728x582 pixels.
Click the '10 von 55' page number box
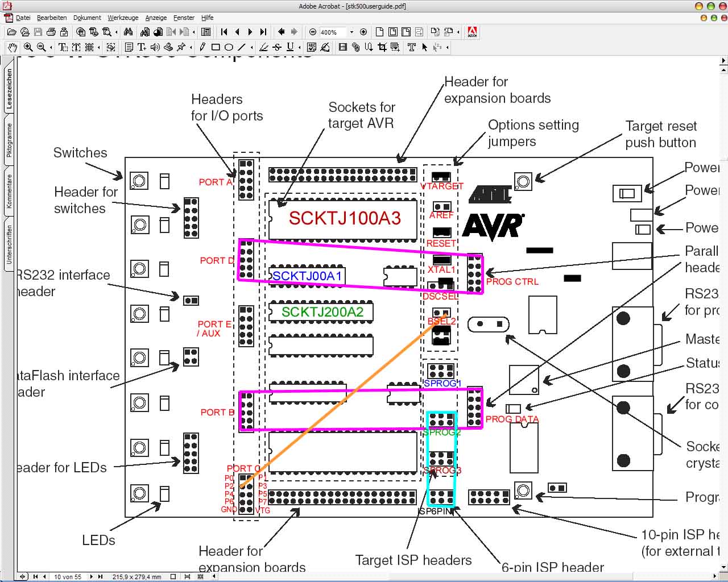pyautogui.click(x=68, y=576)
